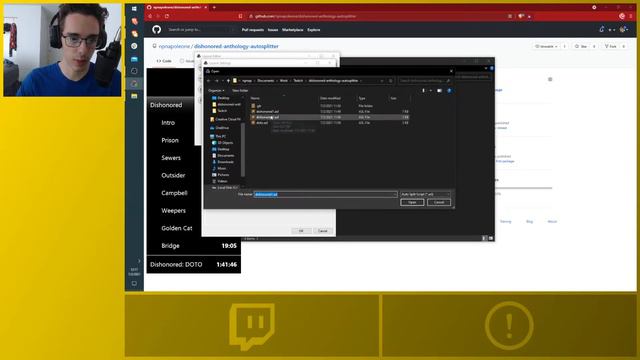Open the npnapoleone owner link
640x360 pixels.
174,47
